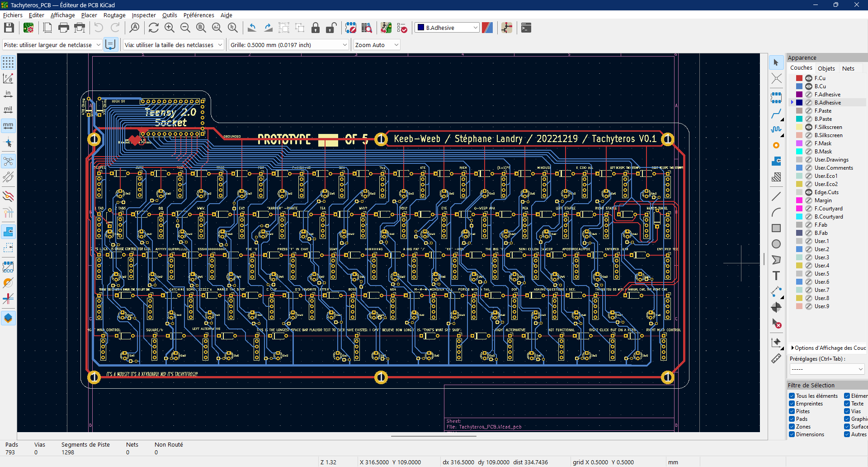Uncheck the Zones selection filter
Viewport: 868px width, 467px height.
tap(792, 427)
